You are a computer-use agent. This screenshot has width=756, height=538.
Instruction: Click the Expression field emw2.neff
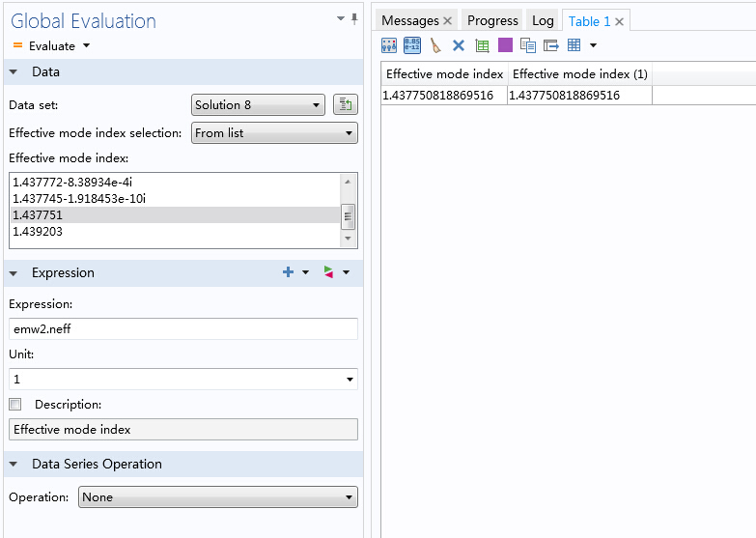click(182, 328)
